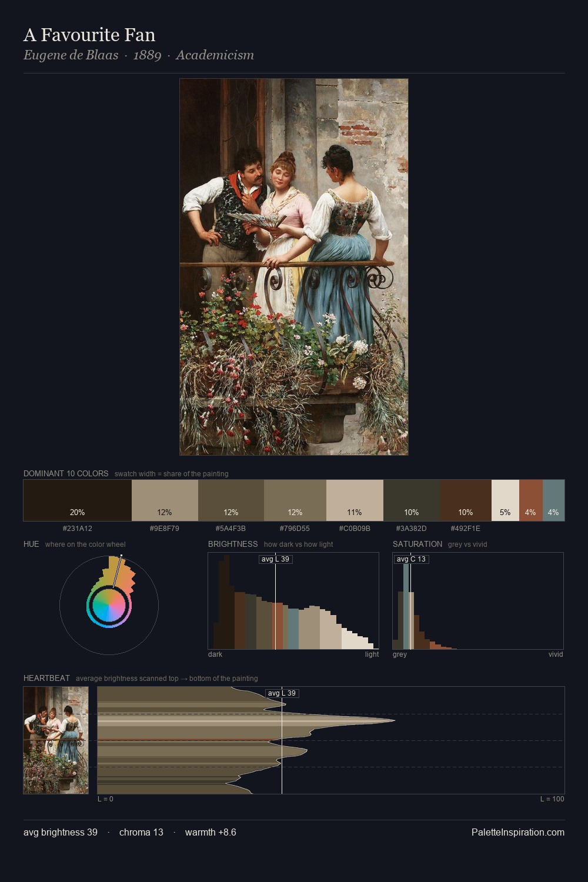Image resolution: width=588 pixels, height=882 pixels.
Task: Click the hex code #C0B09B
Action: point(355,528)
